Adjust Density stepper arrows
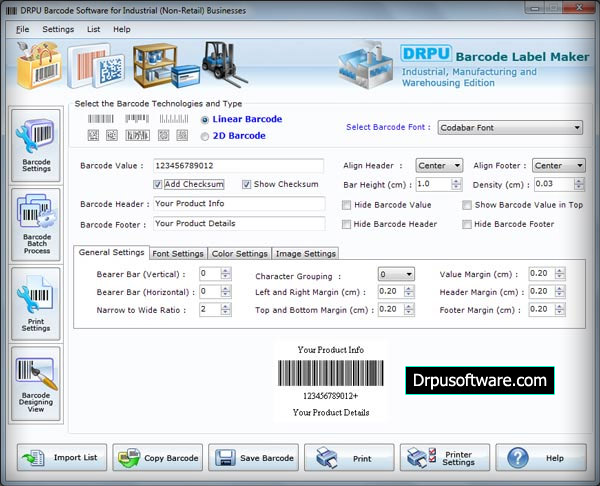Screen dimensions: 600x486 click(x=579, y=184)
